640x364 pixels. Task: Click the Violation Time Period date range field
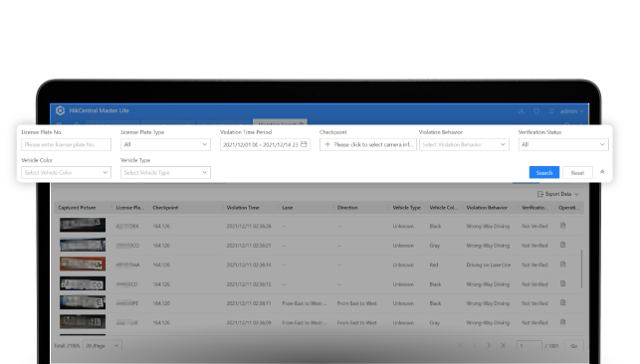coord(265,144)
